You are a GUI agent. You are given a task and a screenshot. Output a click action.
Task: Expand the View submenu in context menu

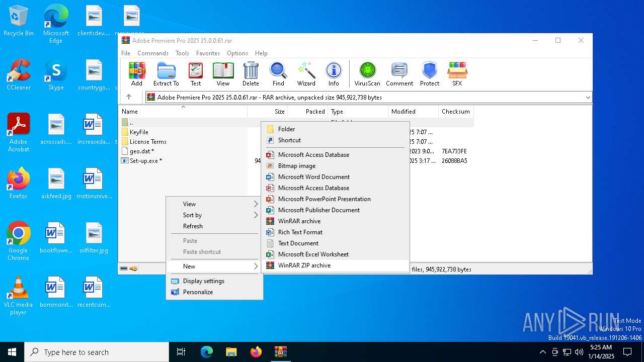click(x=214, y=204)
